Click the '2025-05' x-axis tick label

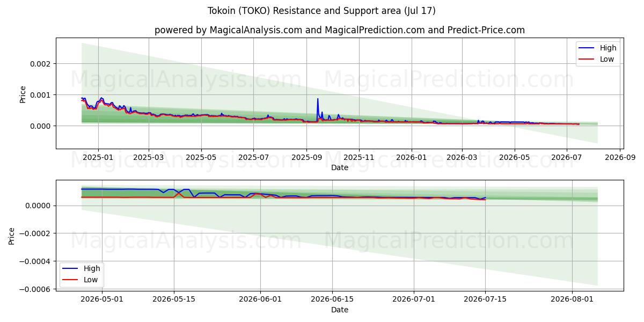(x=201, y=158)
